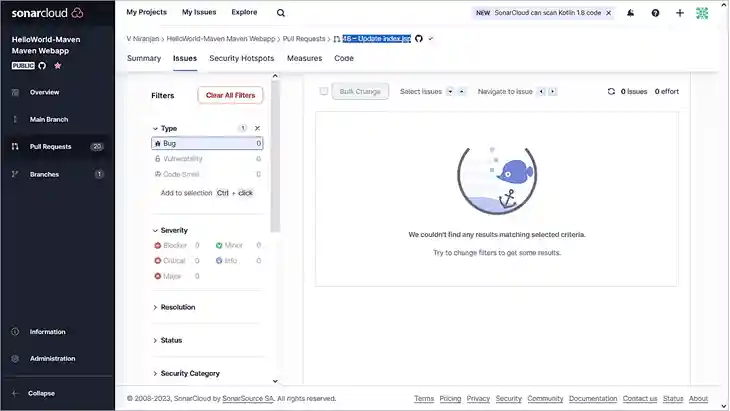Select the Blocker severity filter

click(176, 245)
